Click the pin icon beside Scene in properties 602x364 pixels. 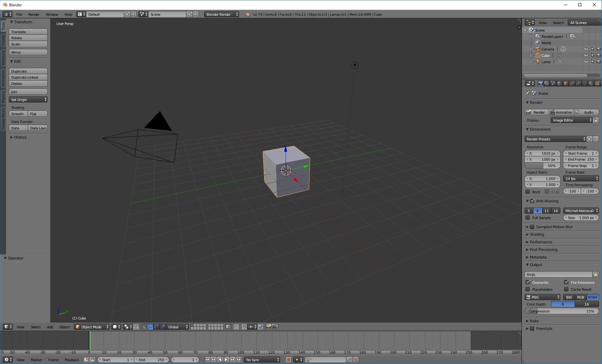point(527,93)
